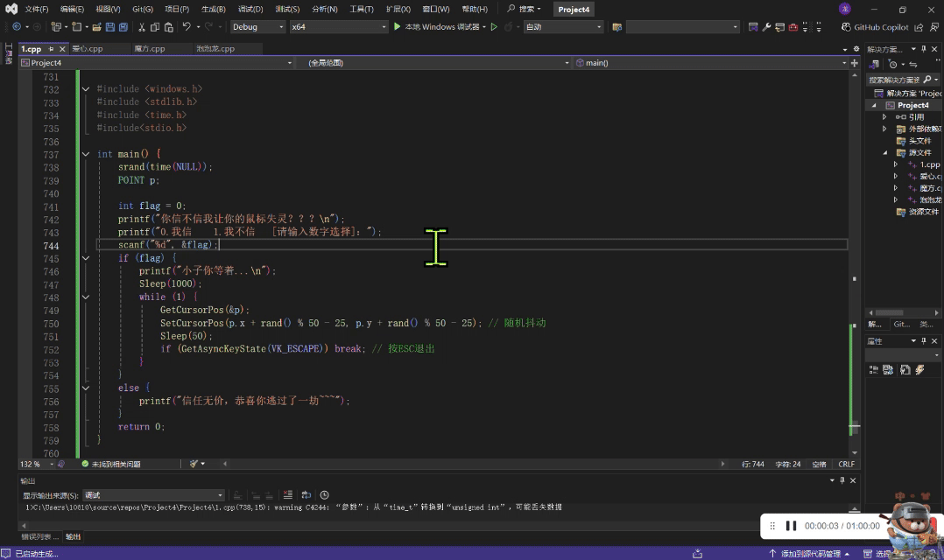Viewport: 944px width, 560px height.
Task: Open the 文件(F) menu
Action: [37, 9]
